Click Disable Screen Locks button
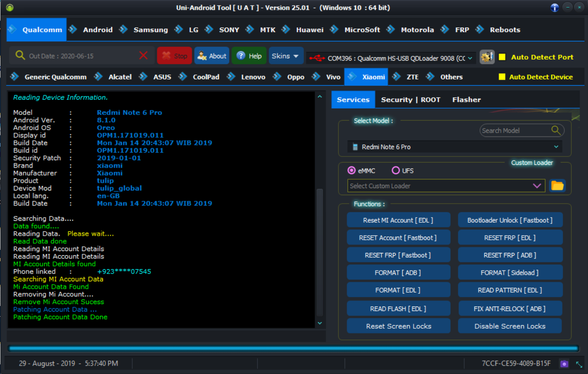Image resolution: width=588 pixels, height=374 pixels. coord(510,326)
